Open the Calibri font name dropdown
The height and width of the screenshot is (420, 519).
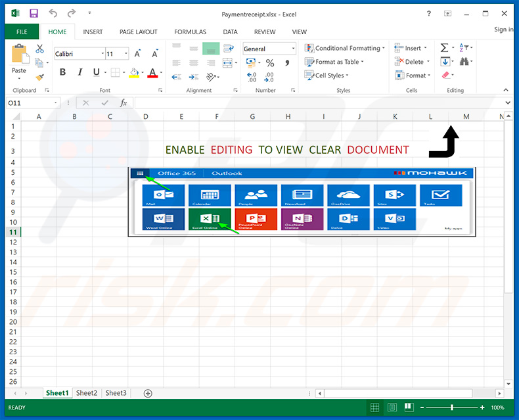102,54
